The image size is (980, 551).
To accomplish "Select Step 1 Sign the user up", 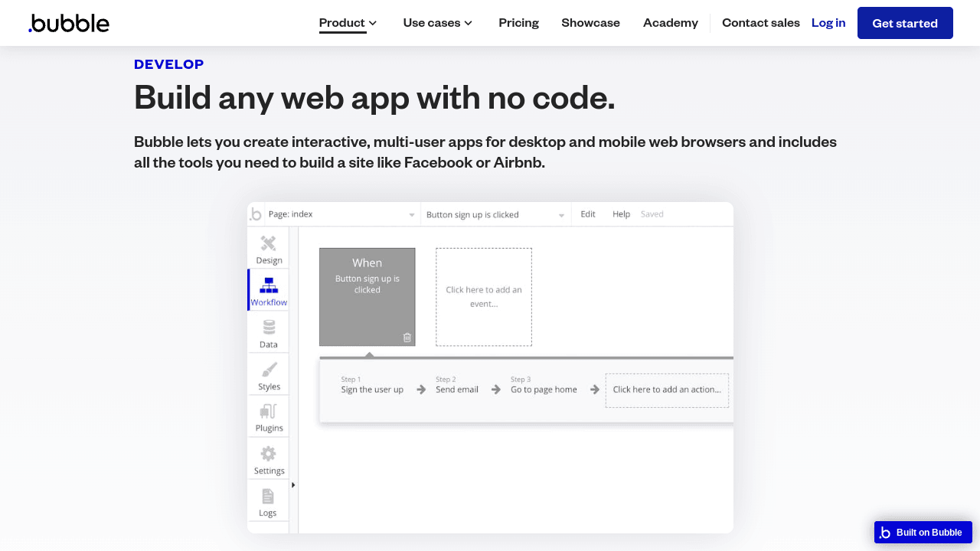I will [x=372, y=385].
